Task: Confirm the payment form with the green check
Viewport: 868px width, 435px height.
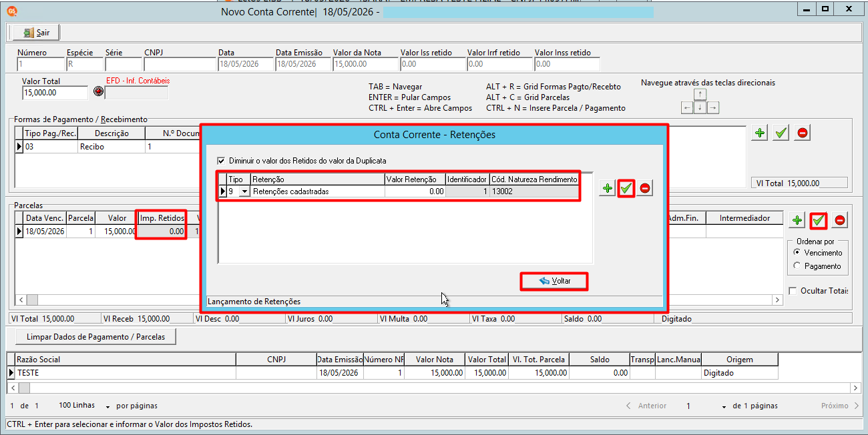Action: (x=781, y=133)
